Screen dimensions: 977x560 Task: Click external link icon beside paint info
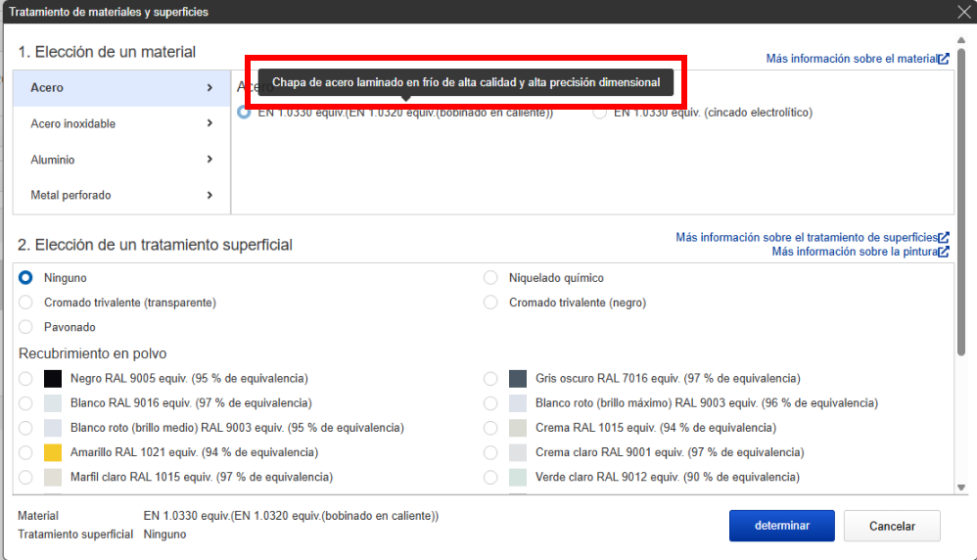coord(944,253)
